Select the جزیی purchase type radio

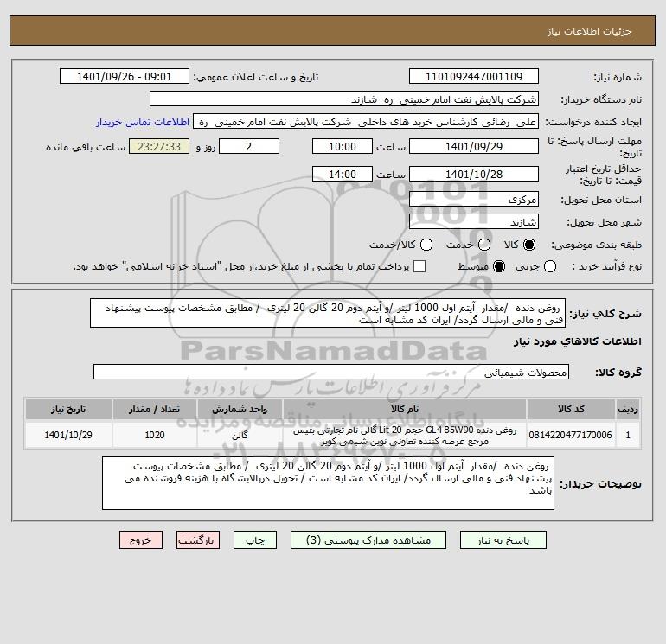pyautogui.click(x=550, y=266)
